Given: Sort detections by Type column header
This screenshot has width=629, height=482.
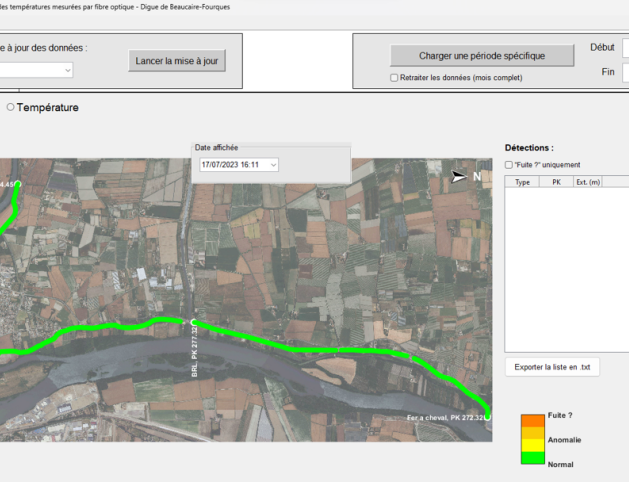Looking at the screenshot, I should point(522,182).
